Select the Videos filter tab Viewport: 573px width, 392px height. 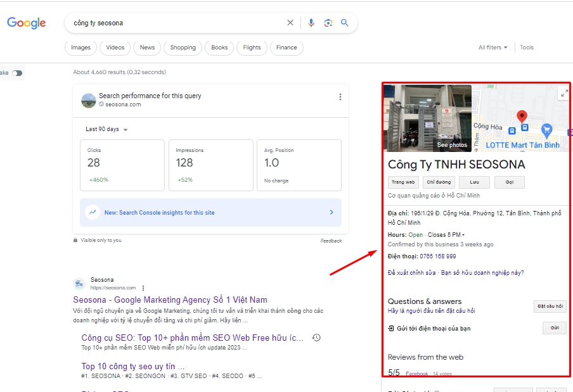[x=115, y=47]
